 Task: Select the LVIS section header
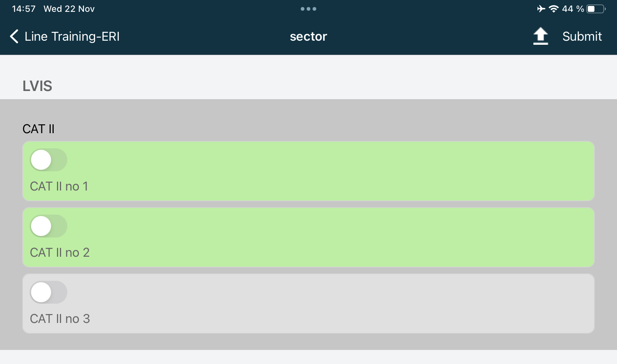37,86
